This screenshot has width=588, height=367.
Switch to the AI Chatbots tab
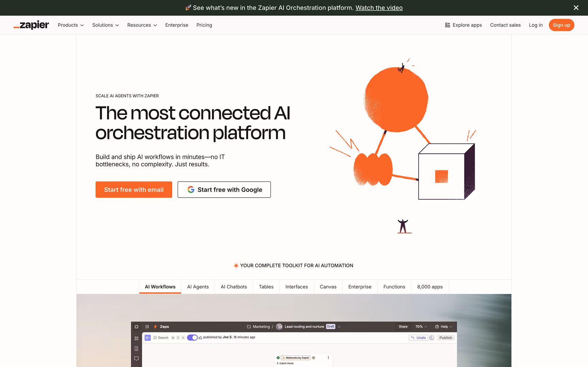coord(234,287)
